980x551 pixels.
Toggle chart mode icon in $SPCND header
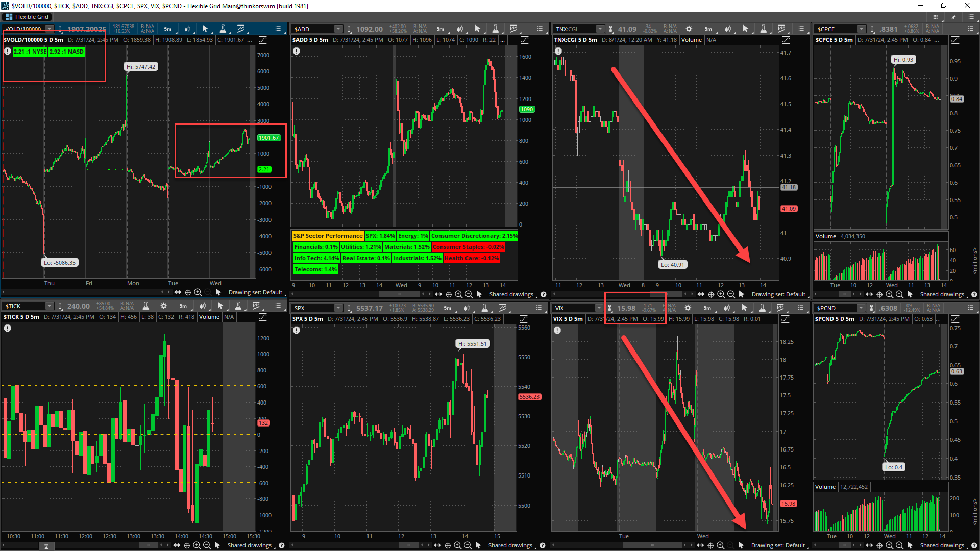click(x=955, y=319)
